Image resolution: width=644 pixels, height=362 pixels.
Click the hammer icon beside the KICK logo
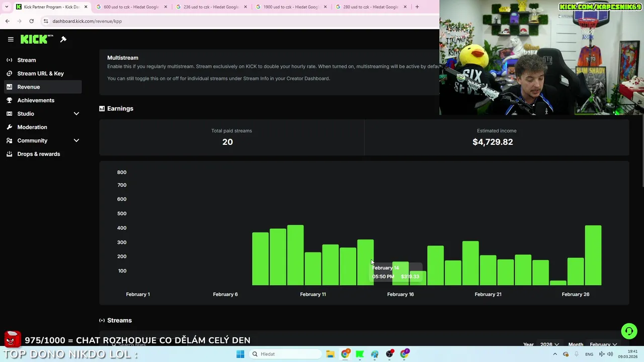coord(63,39)
